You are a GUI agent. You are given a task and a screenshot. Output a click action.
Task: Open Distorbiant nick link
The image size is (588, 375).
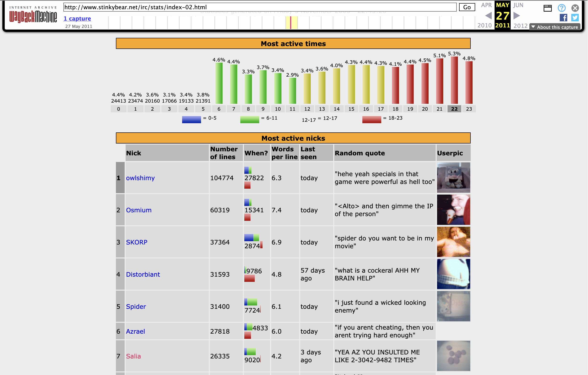coord(143,275)
